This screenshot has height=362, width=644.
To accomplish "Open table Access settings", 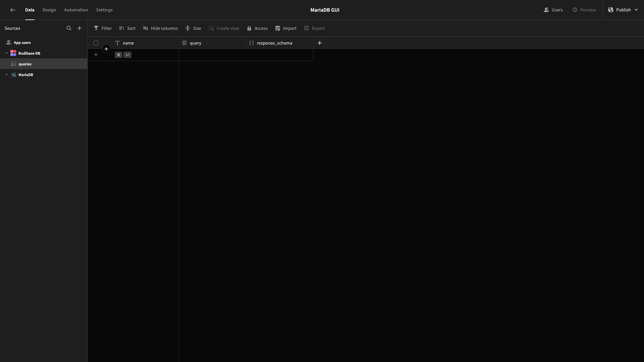I will click(x=257, y=28).
